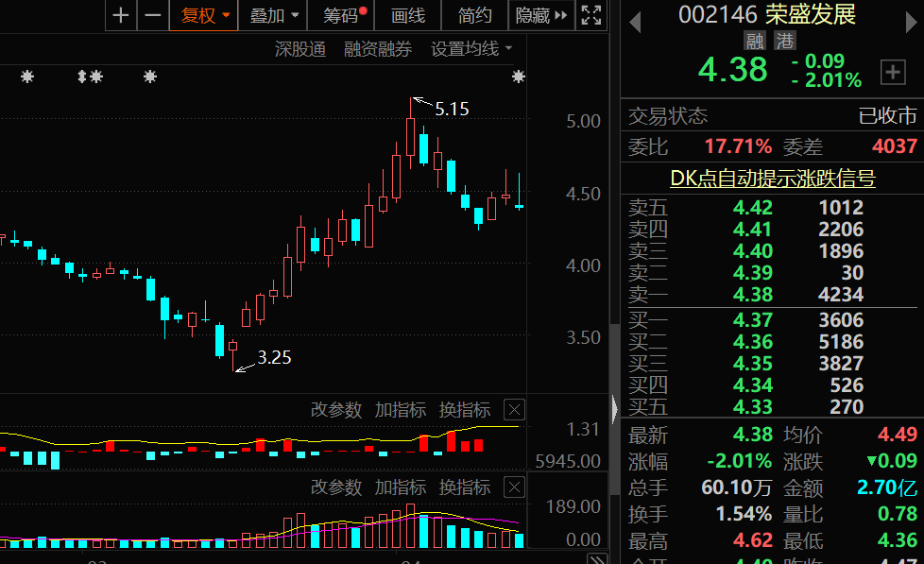Click 换指标 in the volume panel
This screenshot has width=924, height=564.
(465, 487)
